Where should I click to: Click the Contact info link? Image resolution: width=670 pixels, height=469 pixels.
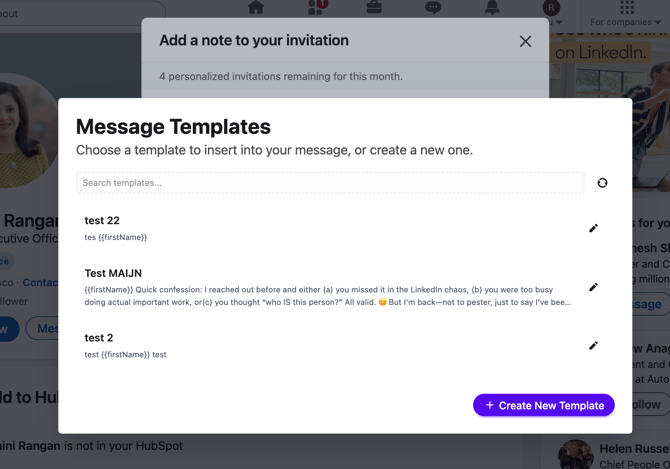pos(41,283)
